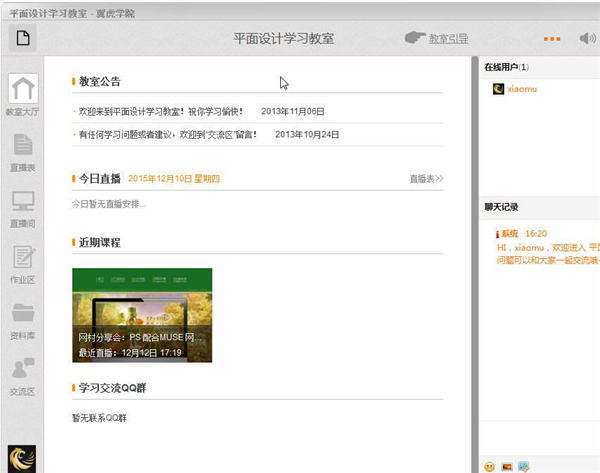Click the vertical scrollbar beside main content

tap(475, 264)
